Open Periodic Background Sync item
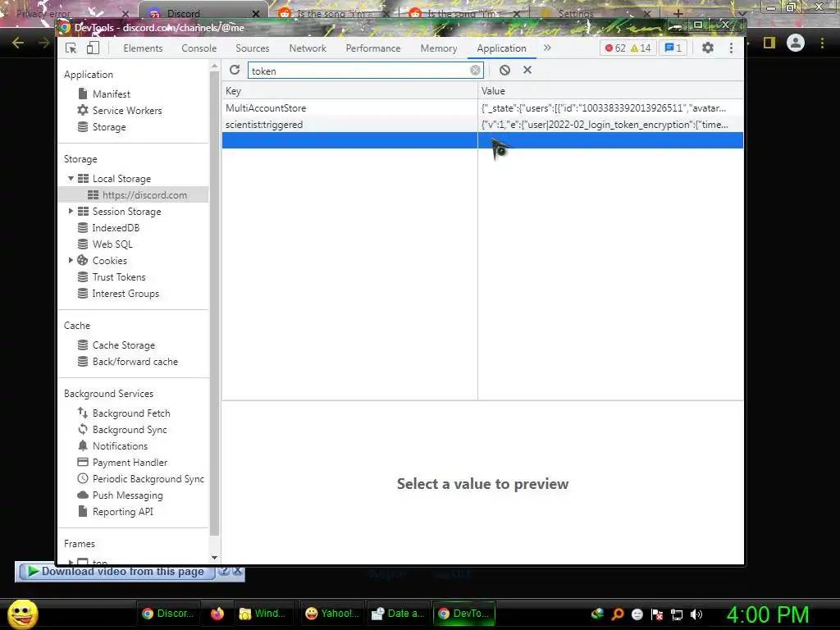Screen dimensions: 840x630 [148, 479]
